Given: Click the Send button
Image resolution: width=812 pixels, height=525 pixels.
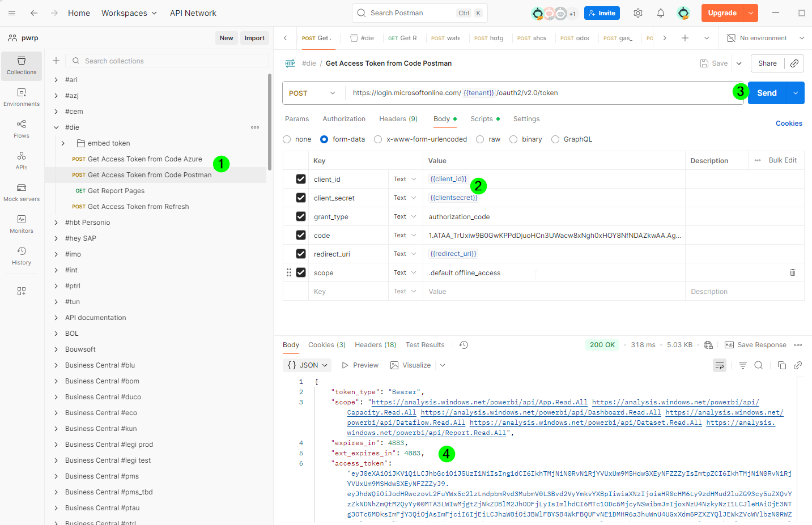Looking at the screenshot, I should [767, 93].
